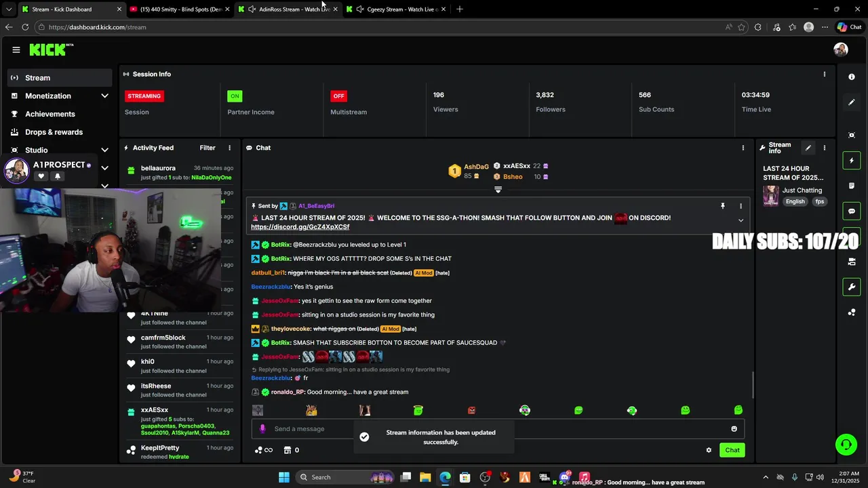Click the Copilot Chat button in the browser toolbar
Image resolution: width=868 pixels, height=488 pixels.
tap(849, 27)
